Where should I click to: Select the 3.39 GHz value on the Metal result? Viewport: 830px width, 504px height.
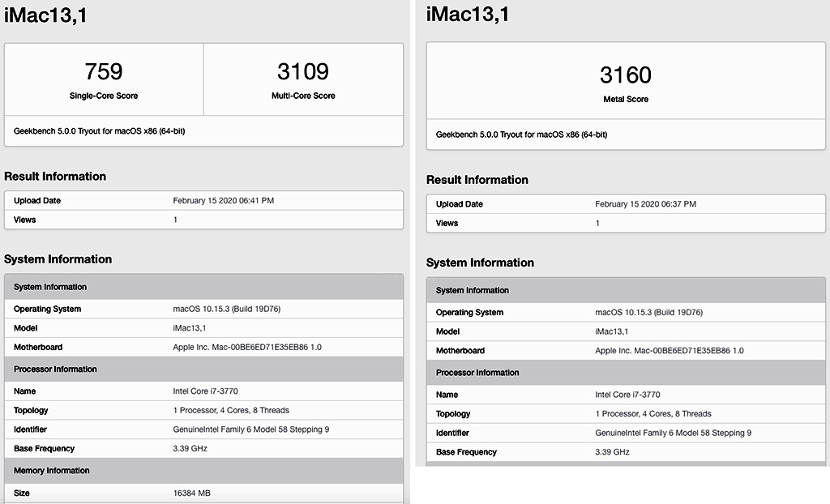pos(613,451)
